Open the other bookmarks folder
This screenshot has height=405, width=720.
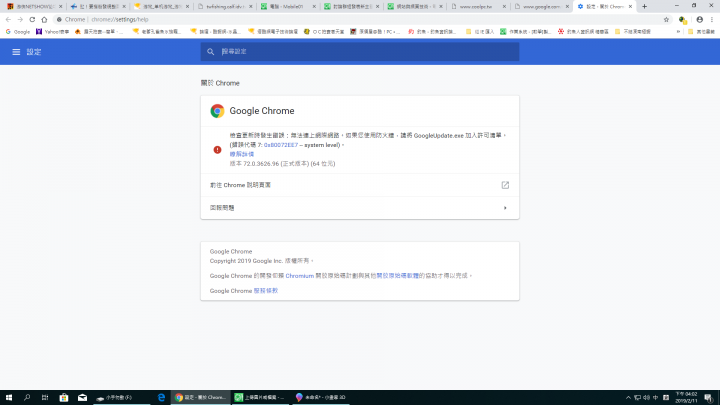click(701, 32)
